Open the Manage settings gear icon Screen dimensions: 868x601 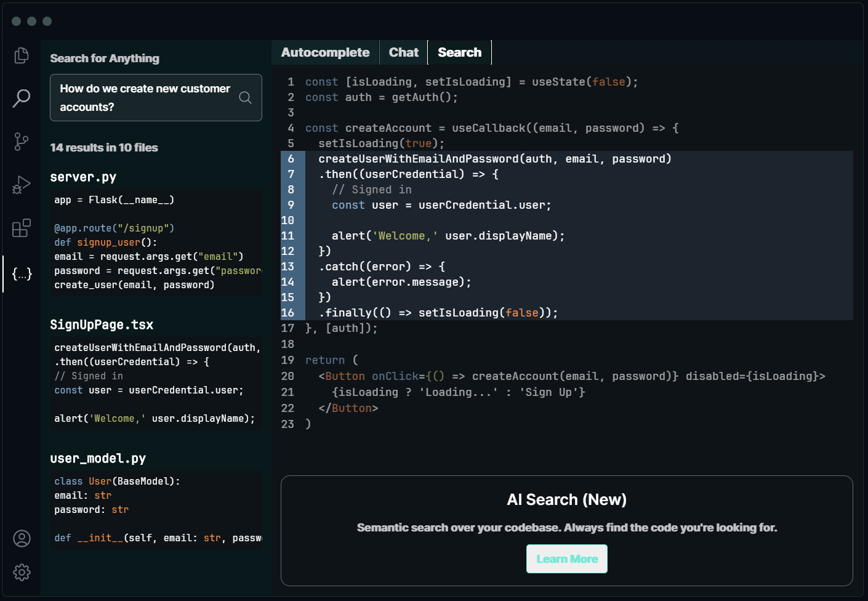pos(22,572)
